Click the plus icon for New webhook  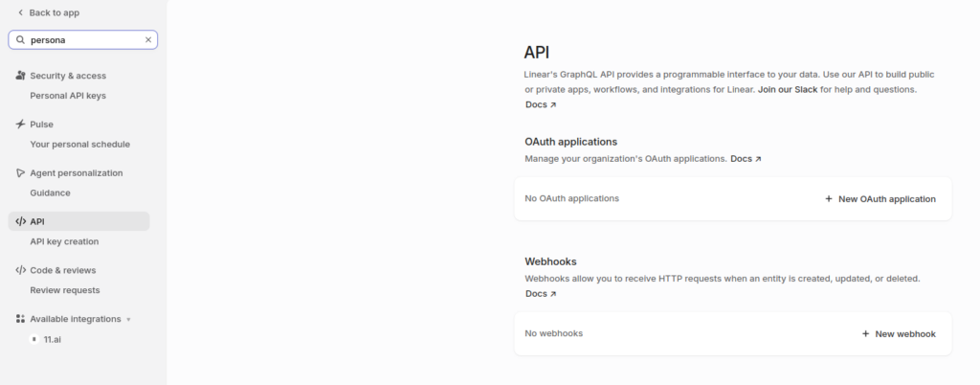coord(865,333)
